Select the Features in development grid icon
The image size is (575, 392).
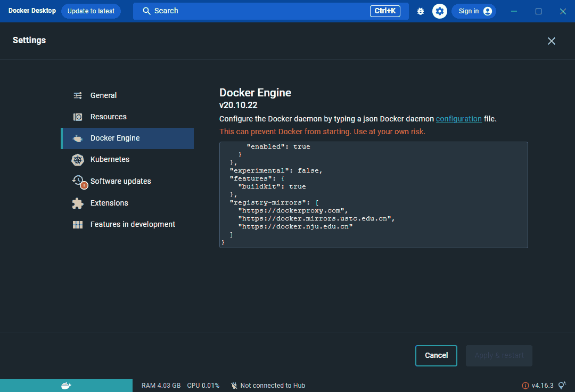[77, 224]
